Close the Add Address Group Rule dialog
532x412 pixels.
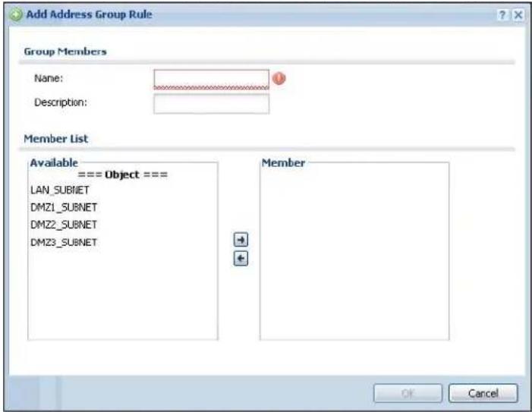click(x=518, y=15)
